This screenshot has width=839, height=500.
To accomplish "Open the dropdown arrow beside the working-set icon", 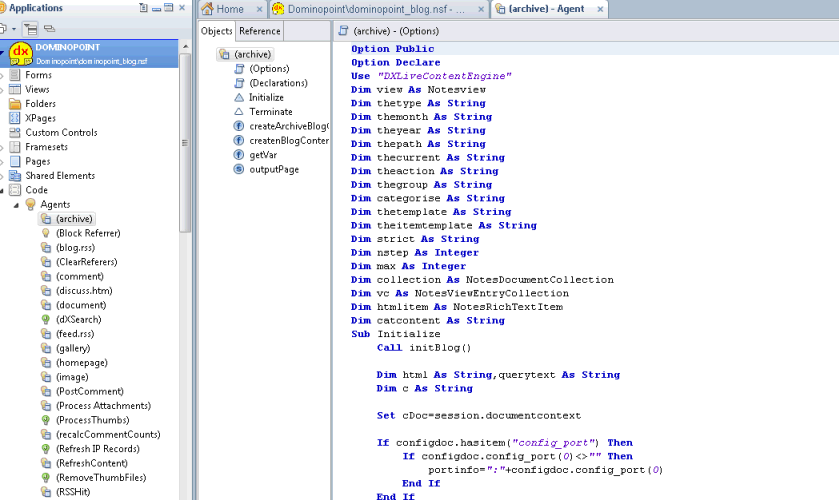I will (14, 29).
